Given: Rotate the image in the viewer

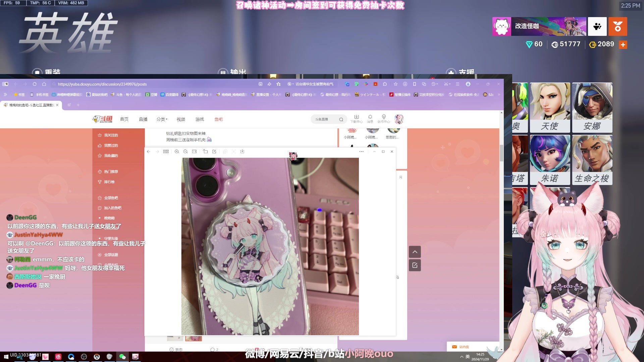Looking at the screenshot, I should (206, 152).
